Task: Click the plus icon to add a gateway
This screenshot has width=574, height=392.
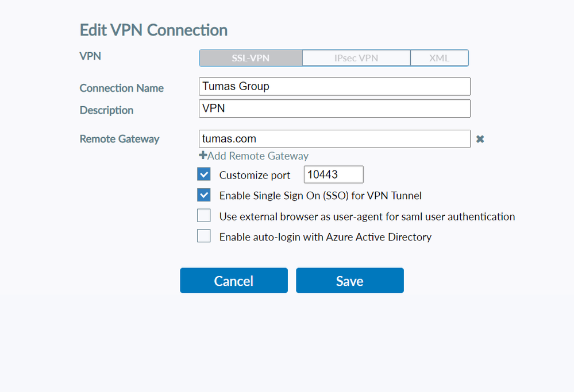Action: point(203,156)
